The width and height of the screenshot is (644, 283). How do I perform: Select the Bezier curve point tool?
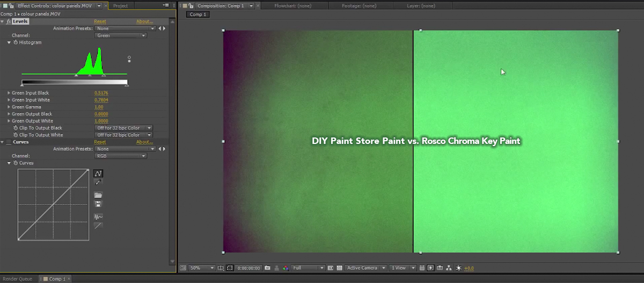click(98, 173)
